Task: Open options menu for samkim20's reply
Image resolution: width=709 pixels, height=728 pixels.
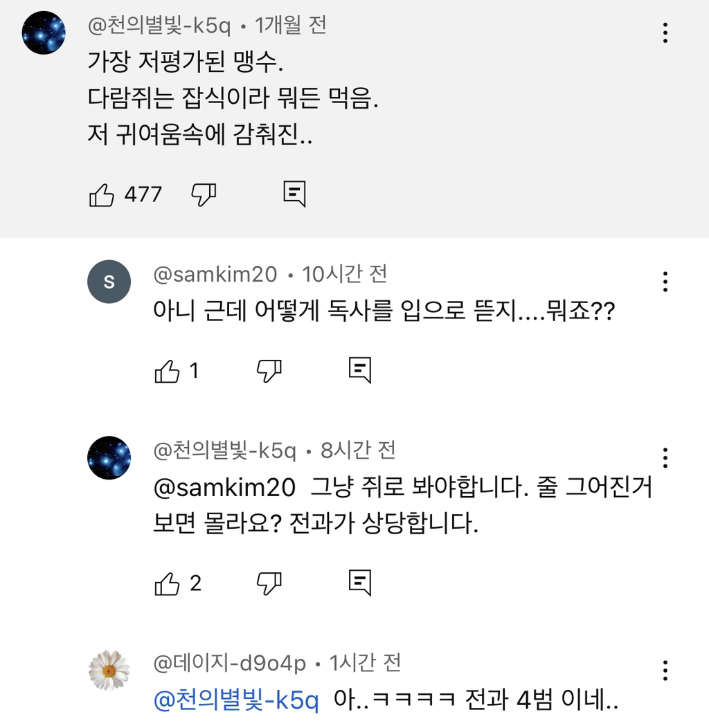Action: 665,282
